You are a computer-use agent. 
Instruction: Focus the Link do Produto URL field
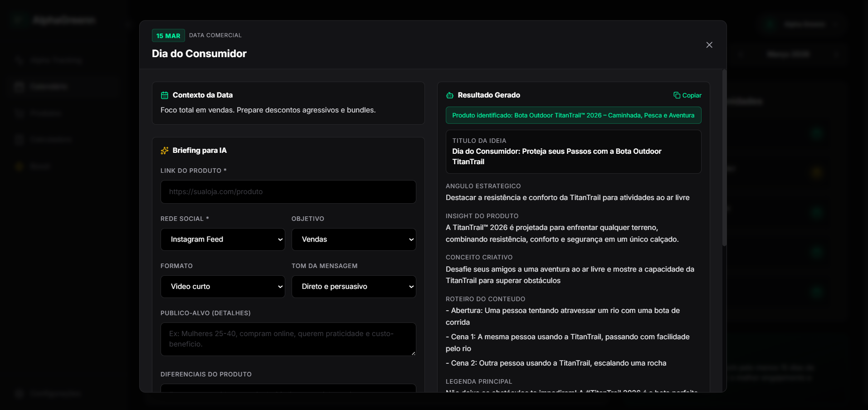coord(288,192)
